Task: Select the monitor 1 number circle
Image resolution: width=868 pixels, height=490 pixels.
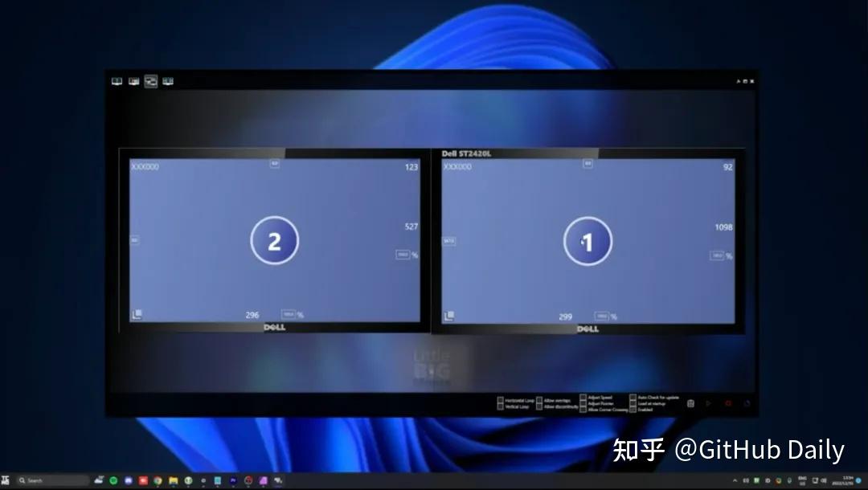Action: click(588, 241)
